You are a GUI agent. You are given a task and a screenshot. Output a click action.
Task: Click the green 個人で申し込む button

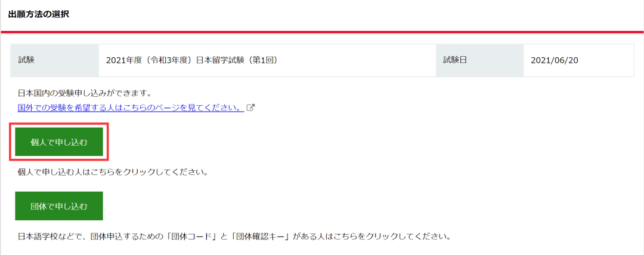pyautogui.click(x=58, y=142)
